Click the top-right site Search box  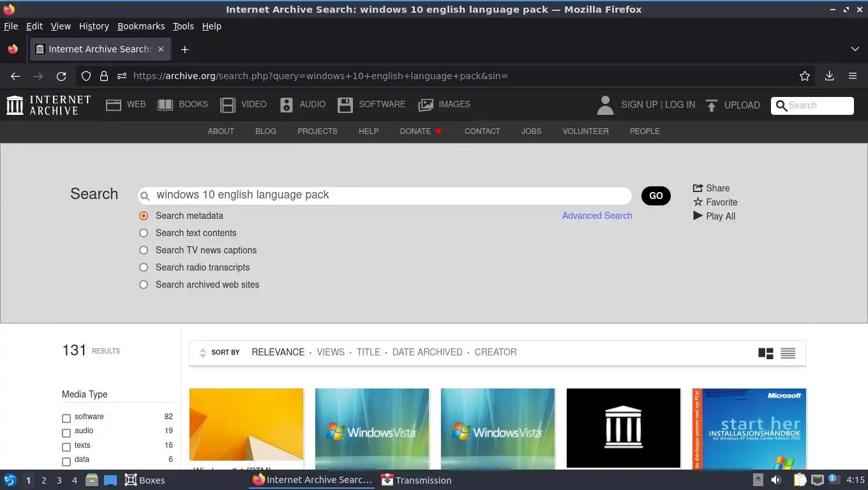tap(812, 106)
